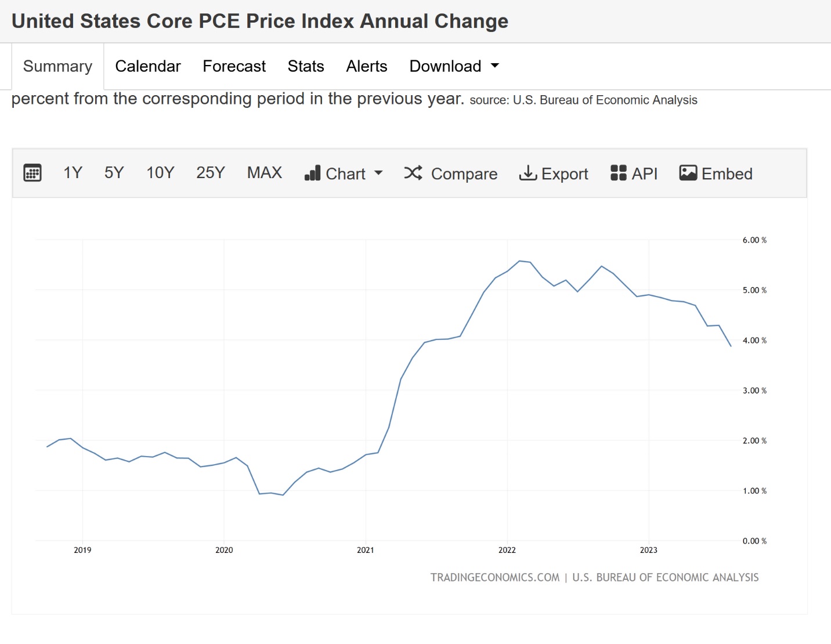Select the 5Y time range
831x644 pixels.
pos(114,173)
